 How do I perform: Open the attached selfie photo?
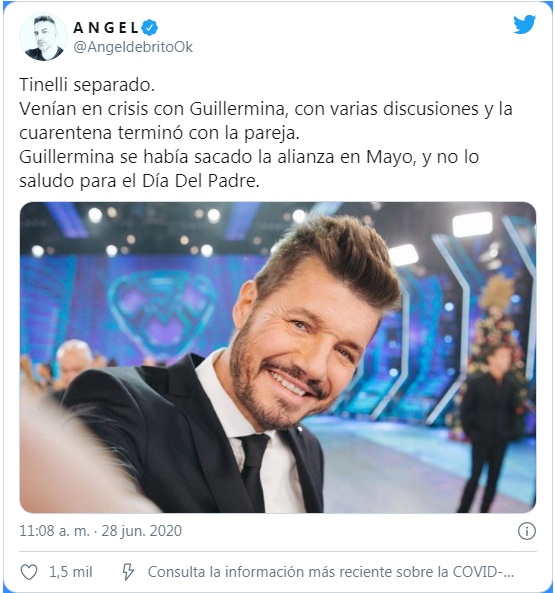click(x=278, y=357)
